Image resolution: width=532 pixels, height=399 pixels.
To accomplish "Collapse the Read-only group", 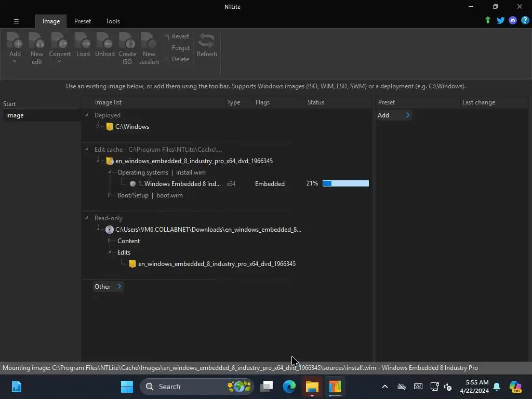I will [87, 218].
